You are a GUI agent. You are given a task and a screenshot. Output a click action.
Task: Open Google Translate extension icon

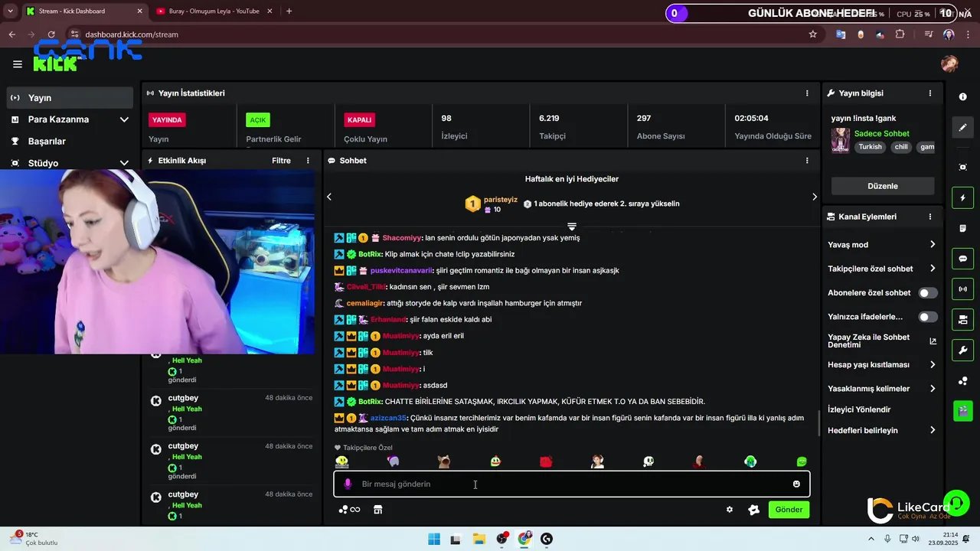pyautogui.click(x=841, y=34)
